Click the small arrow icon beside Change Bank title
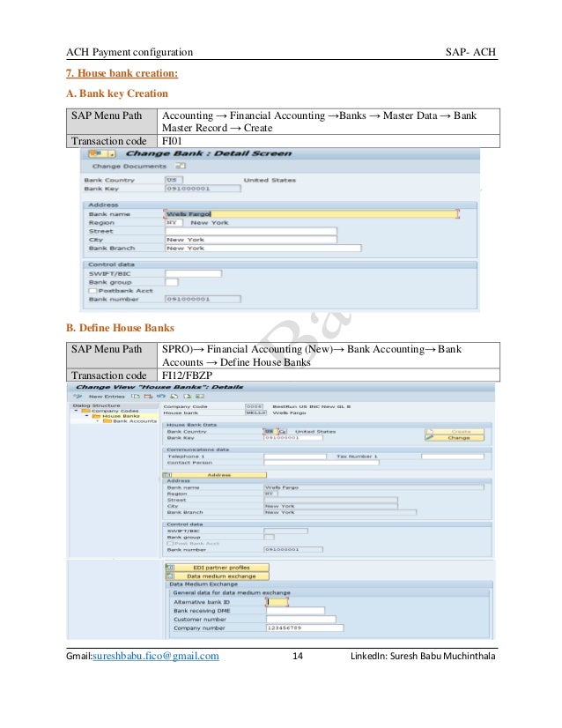The width and height of the screenshot is (562, 728). (x=111, y=153)
